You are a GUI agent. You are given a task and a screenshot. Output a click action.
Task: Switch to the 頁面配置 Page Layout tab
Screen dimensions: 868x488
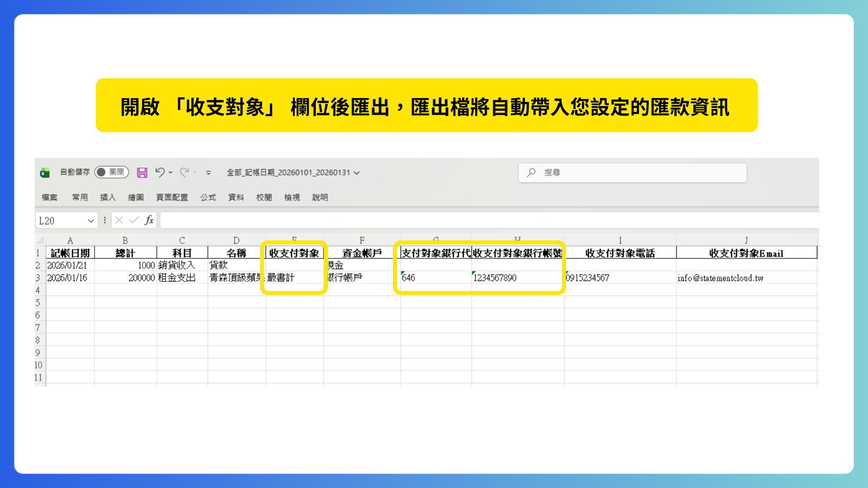[172, 197]
